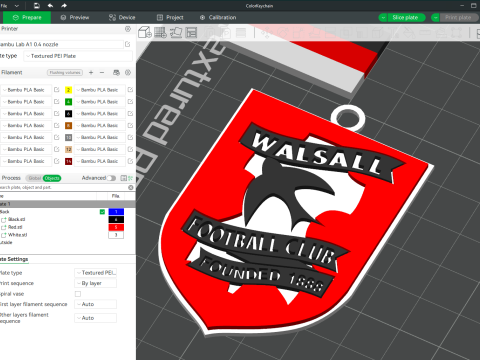Image resolution: width=480 pixels, height=360 pixels.
Task: Switch to the Calibration tab
Action: [218, 17]
